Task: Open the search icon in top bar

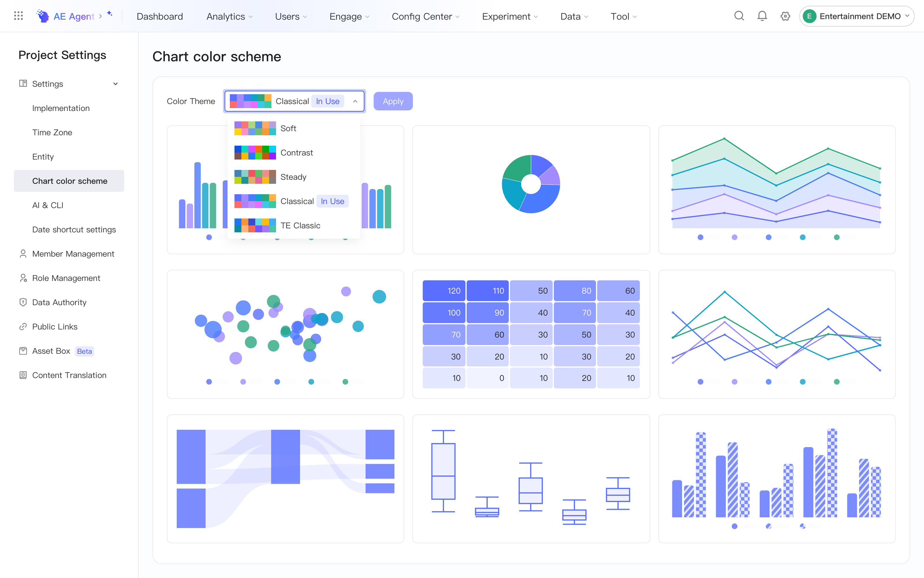Action: (739, 16)
